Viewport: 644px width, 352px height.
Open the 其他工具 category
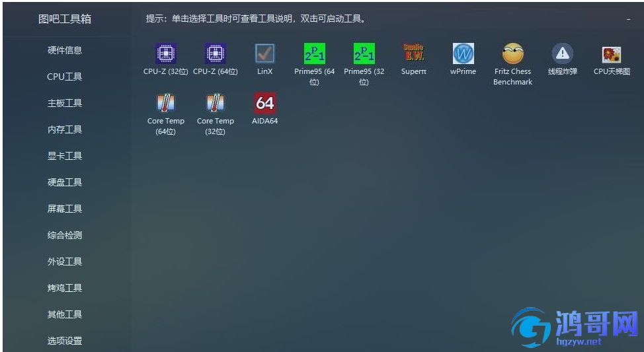65,314
